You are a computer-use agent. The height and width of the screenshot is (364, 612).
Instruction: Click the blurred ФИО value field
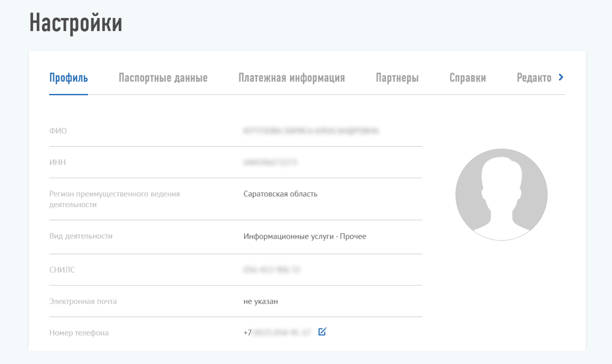tap(311, 131)
